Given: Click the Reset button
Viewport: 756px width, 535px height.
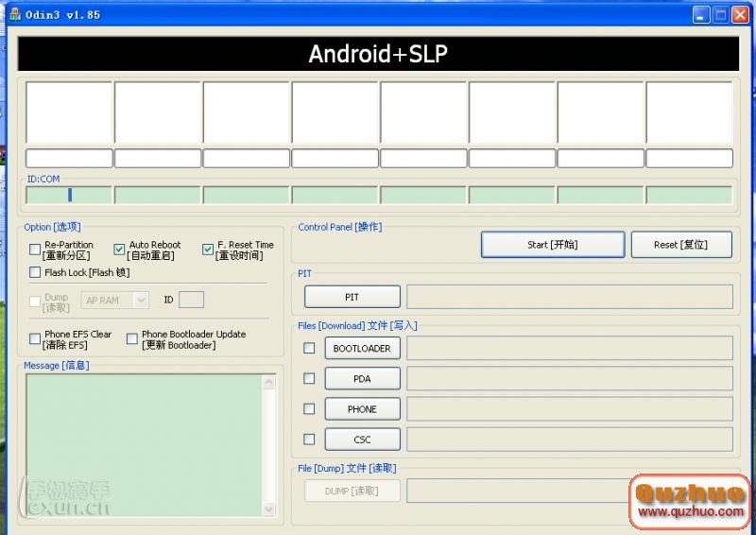Looking at the screenshot, I should point(681,245).
